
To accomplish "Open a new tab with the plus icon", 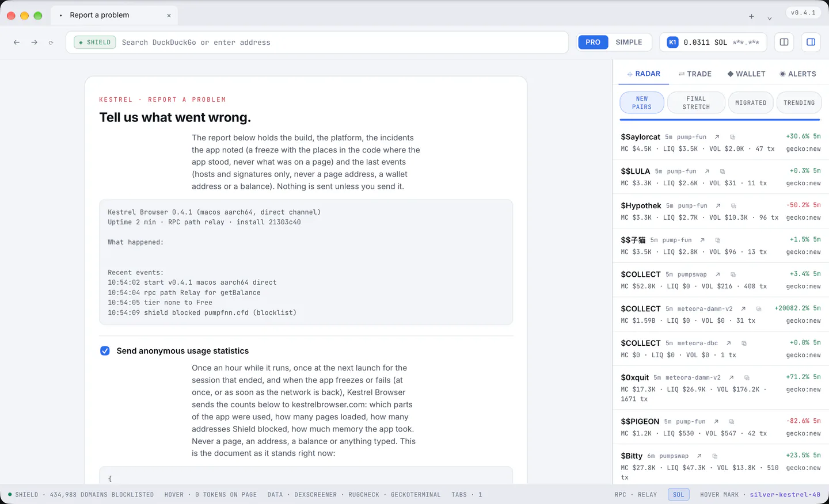I will pyautogui.click(x=751, y=17).
